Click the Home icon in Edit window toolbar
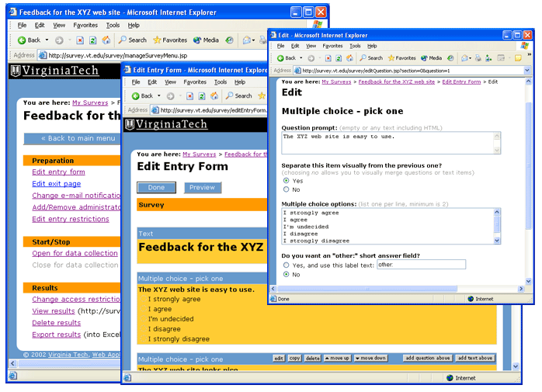Screen dimensions: 542x392 pyautogui.click(x=351, y=58)
